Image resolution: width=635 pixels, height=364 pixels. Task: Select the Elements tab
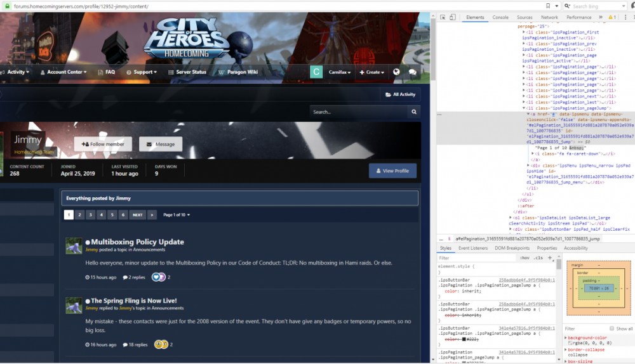click(475, 17)
